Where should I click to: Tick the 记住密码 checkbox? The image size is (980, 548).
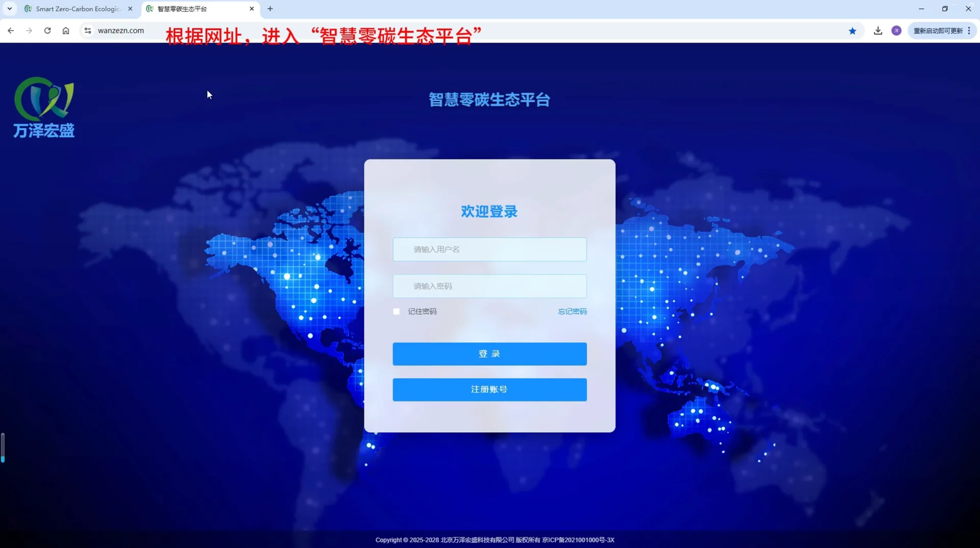(397, 311)
